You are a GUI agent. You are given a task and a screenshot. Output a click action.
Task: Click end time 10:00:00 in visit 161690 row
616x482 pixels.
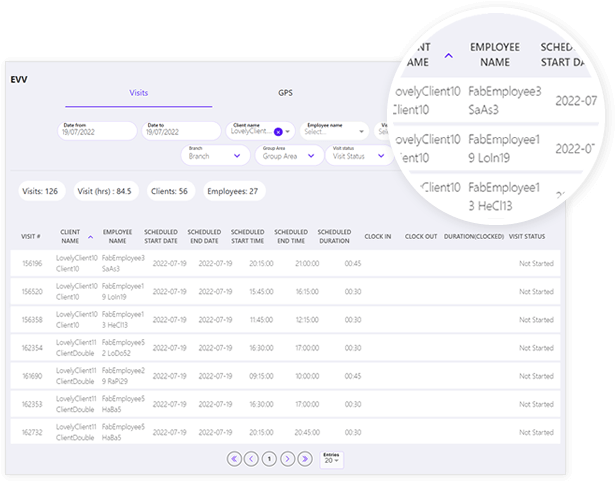[x=307, y=376]
